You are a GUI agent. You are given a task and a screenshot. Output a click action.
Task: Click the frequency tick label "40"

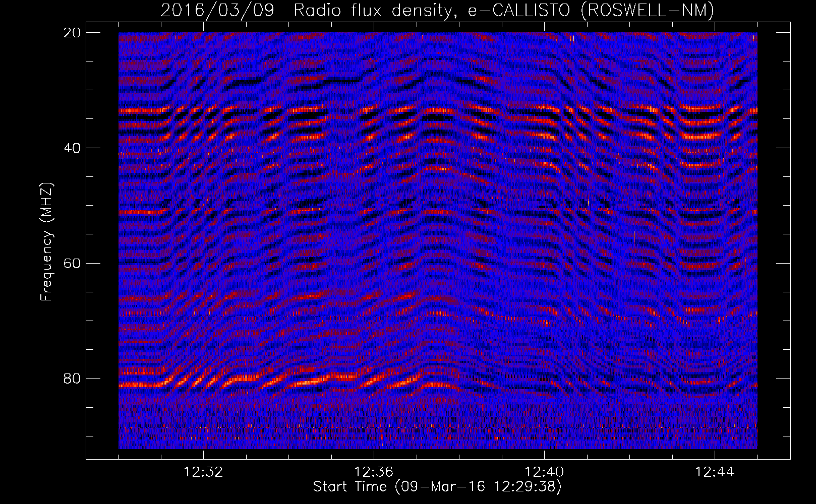pyautogui.click(x=72, y=148)
